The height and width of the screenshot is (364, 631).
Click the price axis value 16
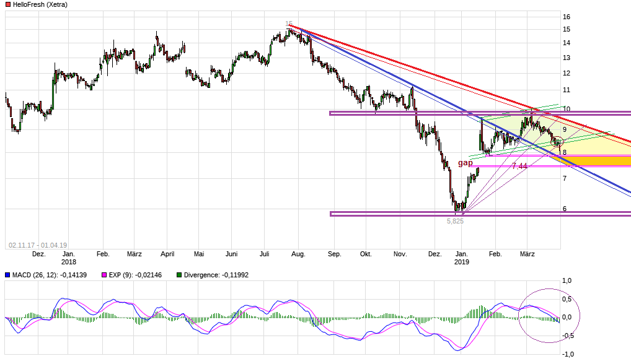coord(567,17)
